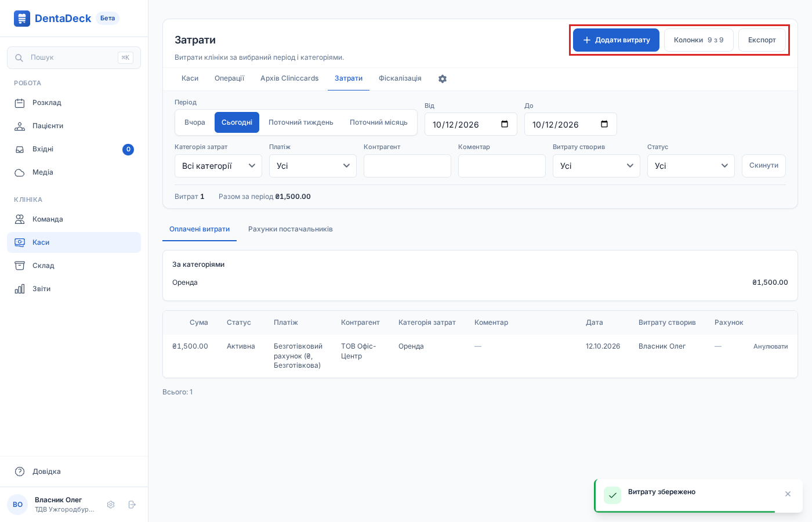Select the Сьогодні period

237,122
